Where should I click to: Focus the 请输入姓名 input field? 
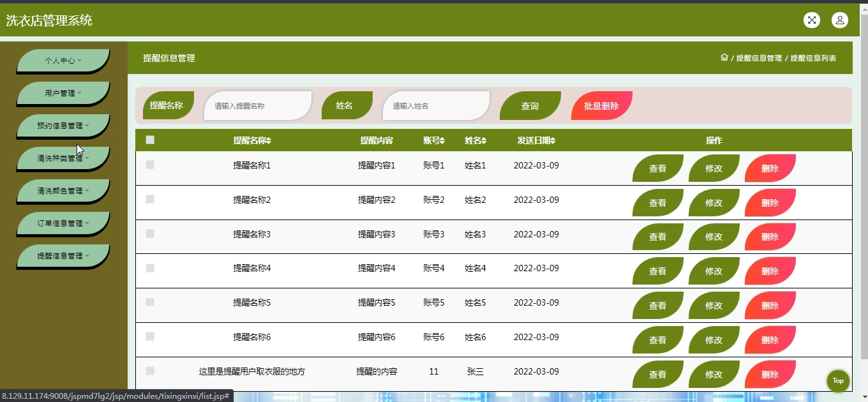point(436,106)
